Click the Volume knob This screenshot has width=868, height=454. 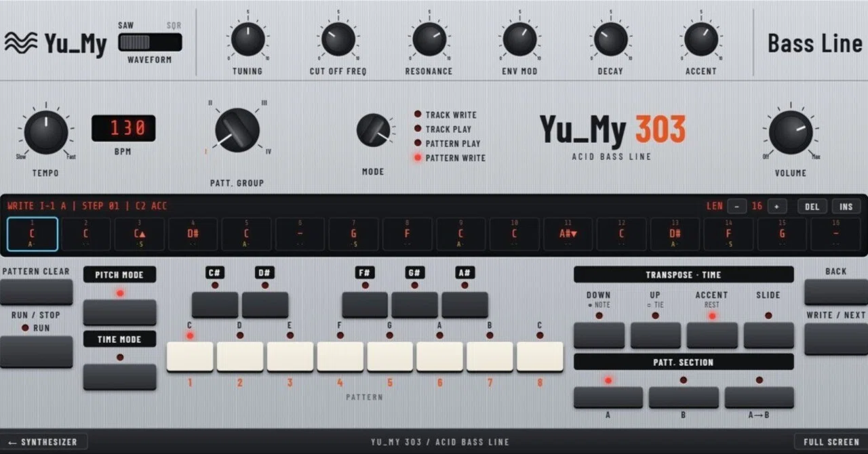[791, 132]
